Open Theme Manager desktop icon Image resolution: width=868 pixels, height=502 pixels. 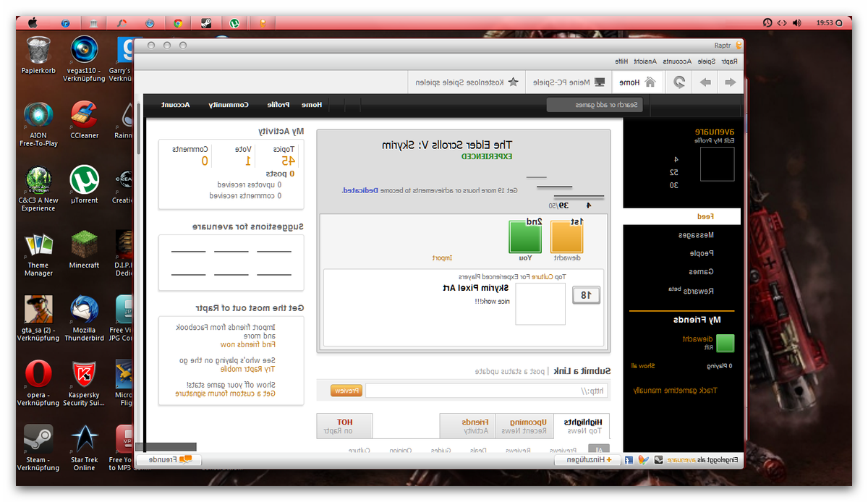click(38, 254)
